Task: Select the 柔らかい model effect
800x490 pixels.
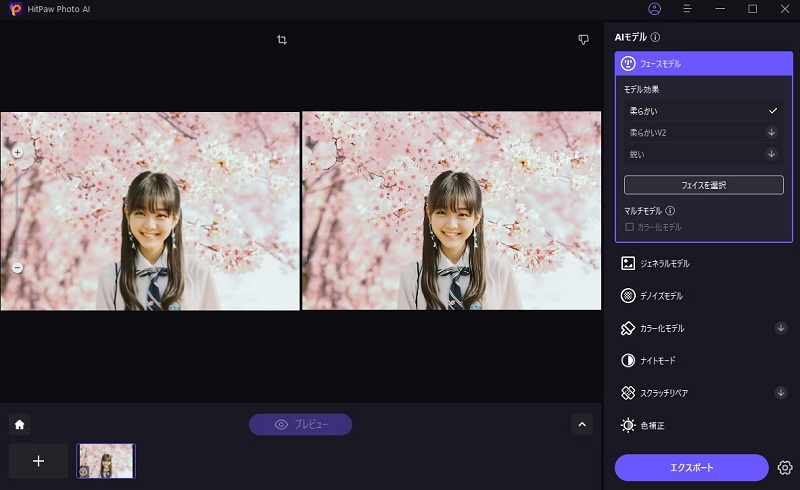Action: (x=700, y=110)
